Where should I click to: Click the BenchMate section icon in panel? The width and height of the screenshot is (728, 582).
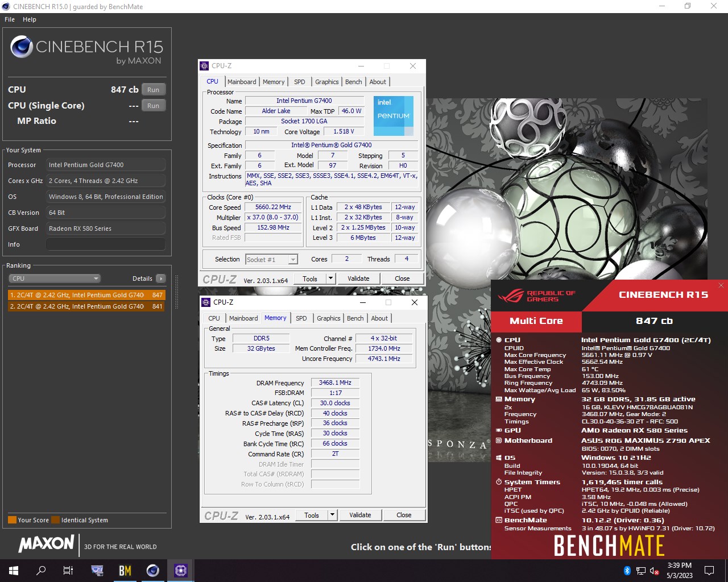[x=499, y=520]
